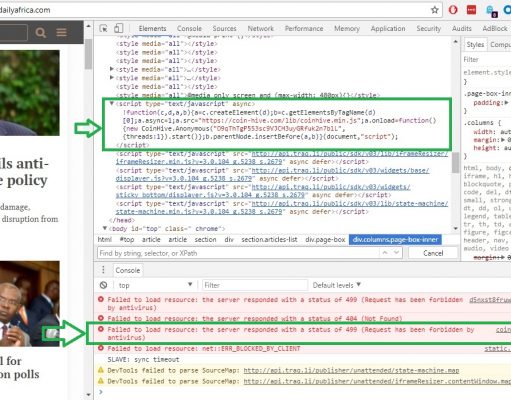The image size is (511, 400).
Task: Open the console drawer three-dot menu
Action: (103, 270)
